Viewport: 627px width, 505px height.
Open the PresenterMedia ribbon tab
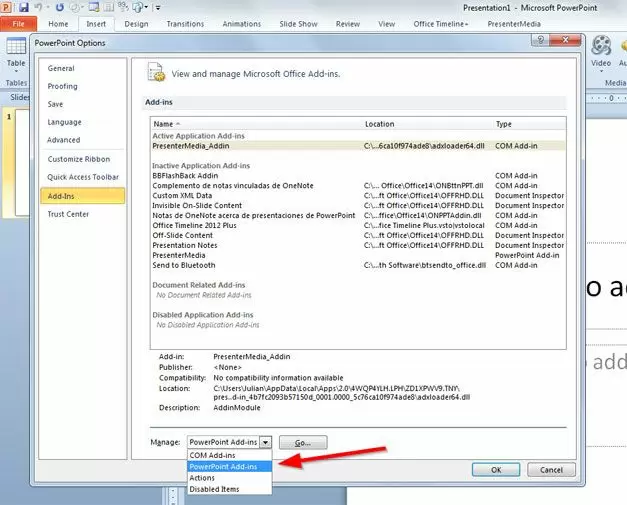pyautogui.click(x=514, y=24)
